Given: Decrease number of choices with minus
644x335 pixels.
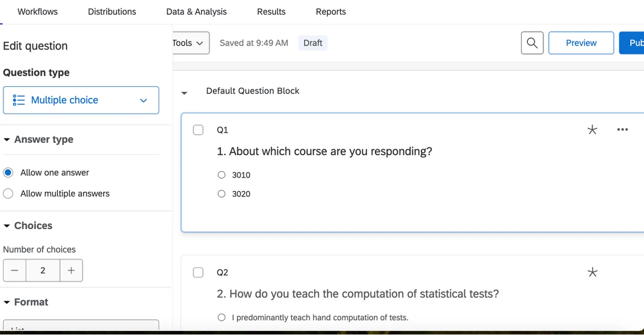Looking at the screenshot, I should (15, 271).
